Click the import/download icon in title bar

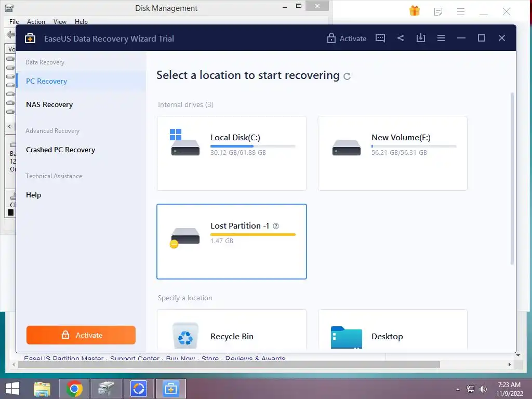point(421,38)
